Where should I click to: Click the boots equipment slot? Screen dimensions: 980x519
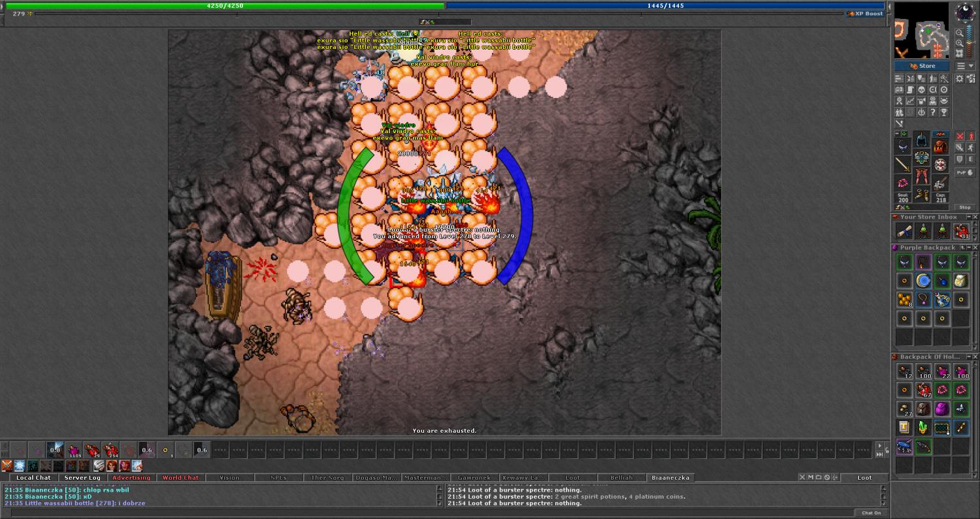pyautogui.click(x=922, y=195)
